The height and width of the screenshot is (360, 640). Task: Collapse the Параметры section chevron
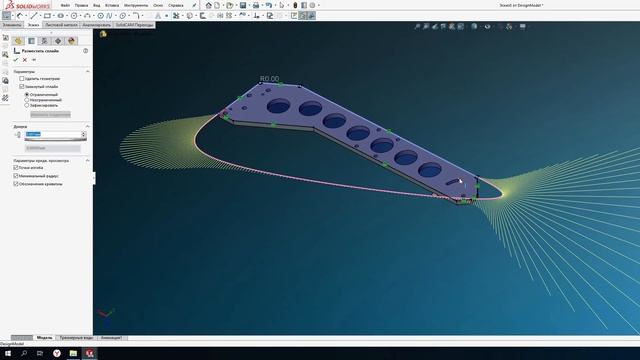tap(87, 71)
